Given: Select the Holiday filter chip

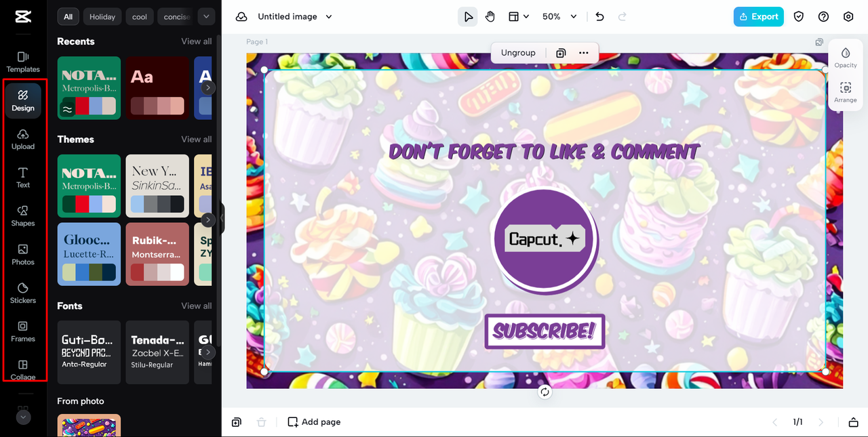Looking at the screenshot, I should [102, 16].
